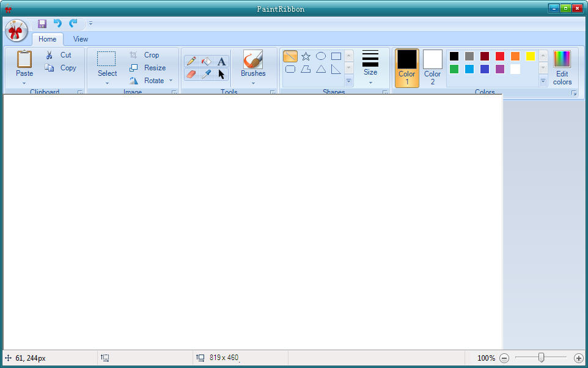Save using the floppy disk icon

coord(42,24)
